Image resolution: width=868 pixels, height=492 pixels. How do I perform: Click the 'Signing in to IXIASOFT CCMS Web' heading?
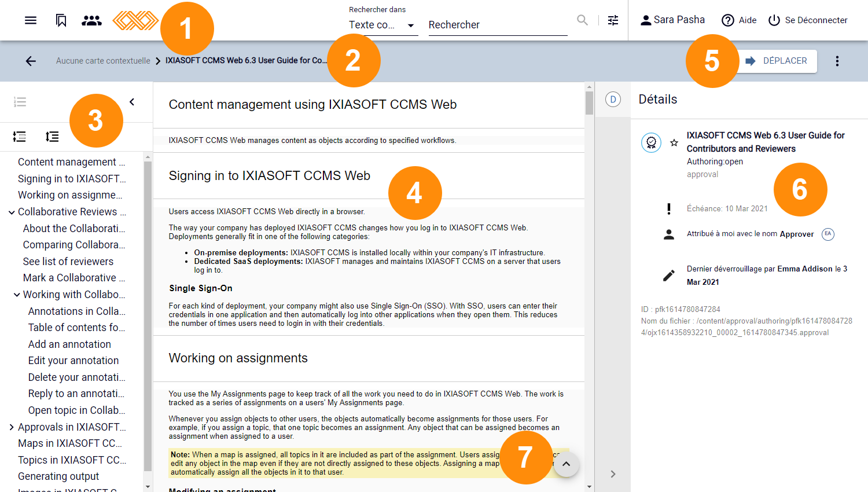click(269, 176)
